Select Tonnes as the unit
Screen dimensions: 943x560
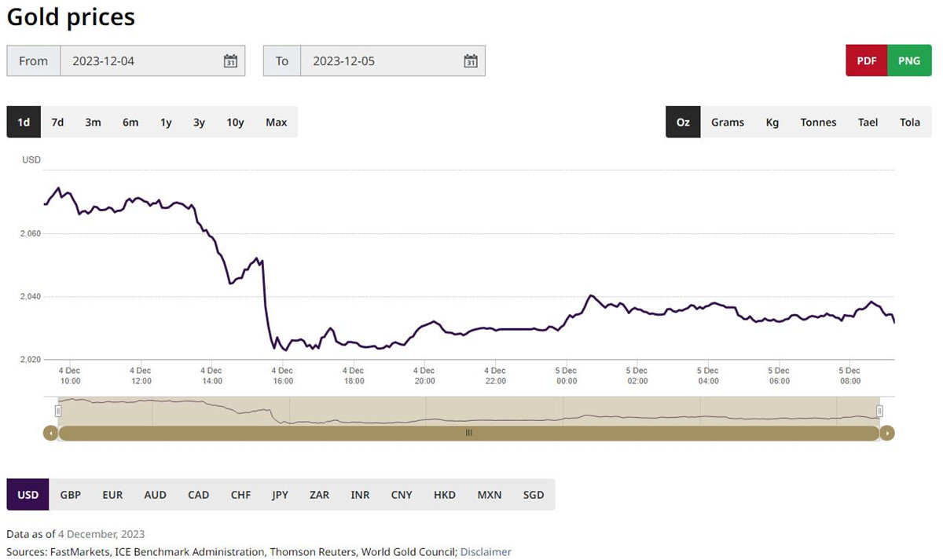[x=818, y=123]
